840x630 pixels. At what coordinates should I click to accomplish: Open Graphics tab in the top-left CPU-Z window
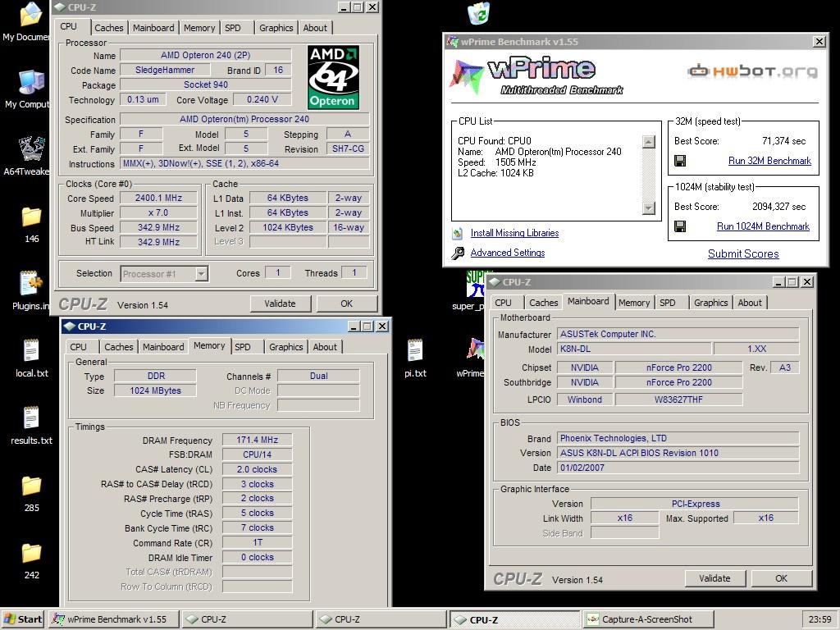(276, 28)
